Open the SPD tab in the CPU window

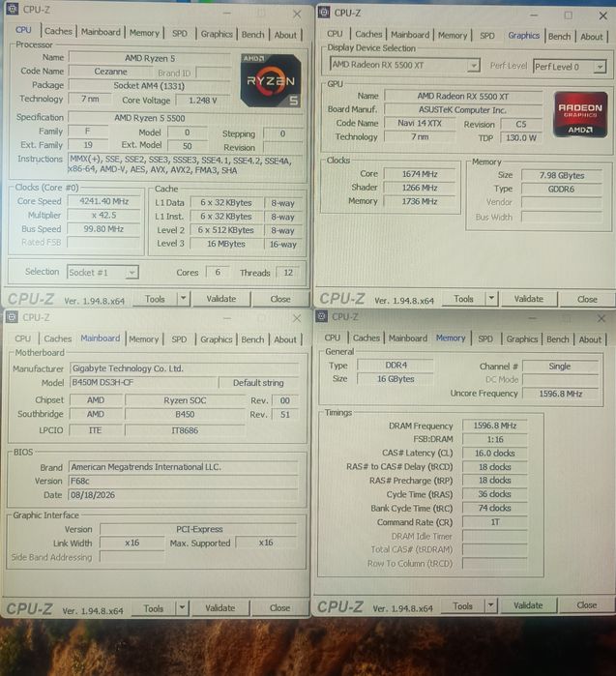pos(180,33)
